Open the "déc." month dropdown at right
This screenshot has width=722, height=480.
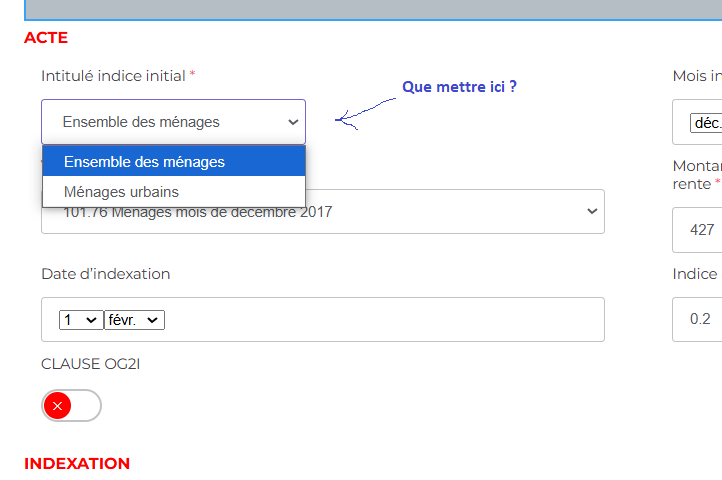(706, 123)
